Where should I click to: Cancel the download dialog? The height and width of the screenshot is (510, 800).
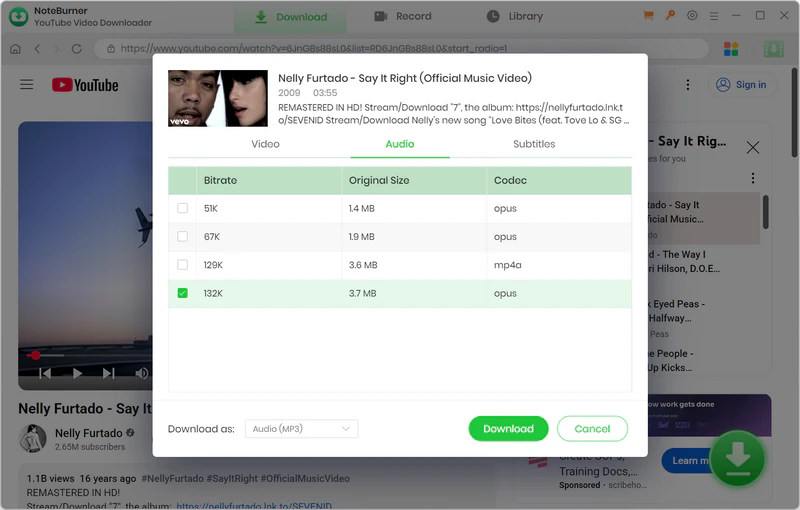click(x=592, y=429)
